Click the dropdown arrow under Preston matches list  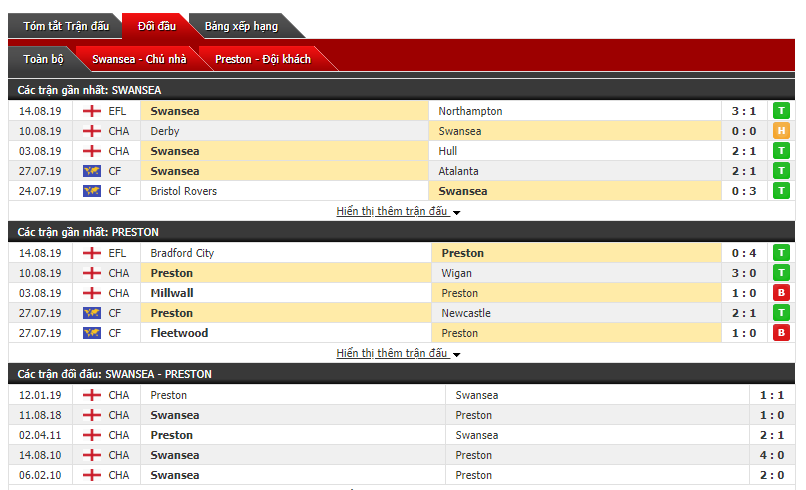click(x=456, y=354)
